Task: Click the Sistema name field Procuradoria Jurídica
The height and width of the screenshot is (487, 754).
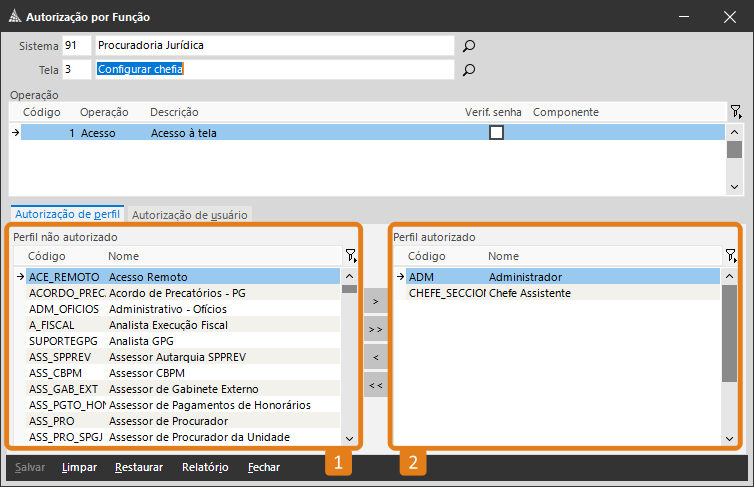Action: (272, 46)
